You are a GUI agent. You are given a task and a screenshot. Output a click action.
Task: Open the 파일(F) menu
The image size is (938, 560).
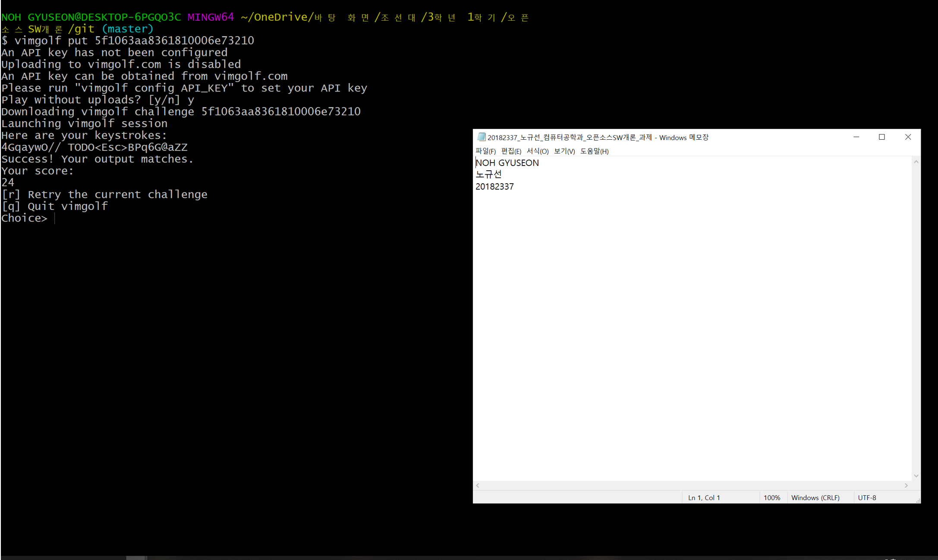pos(486,151)
